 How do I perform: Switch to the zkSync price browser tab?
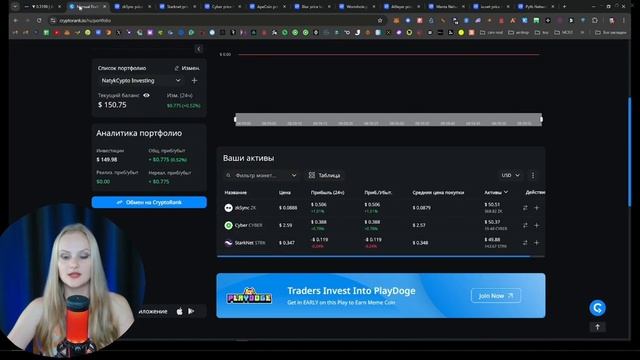(133, 7)
